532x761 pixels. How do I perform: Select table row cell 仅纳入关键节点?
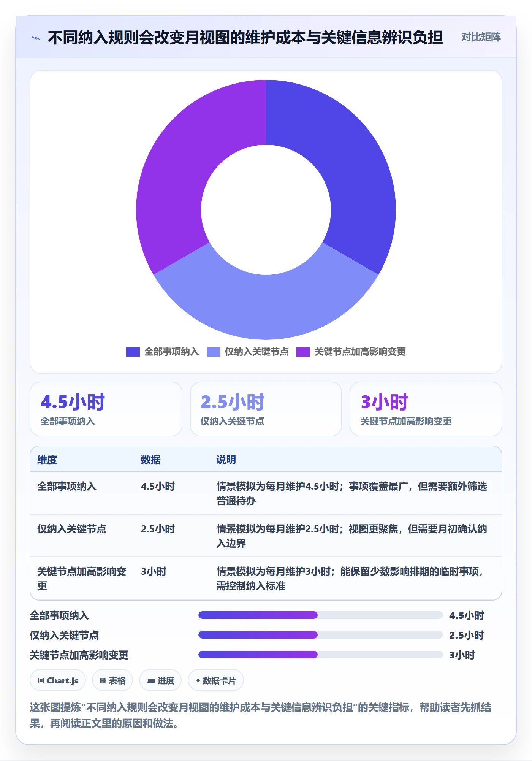tap(72, 529)
